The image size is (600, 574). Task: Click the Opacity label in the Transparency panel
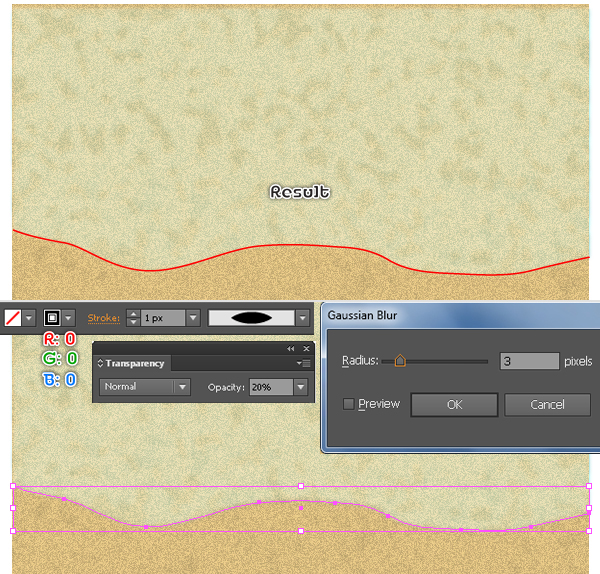click(x=226, y=387)
